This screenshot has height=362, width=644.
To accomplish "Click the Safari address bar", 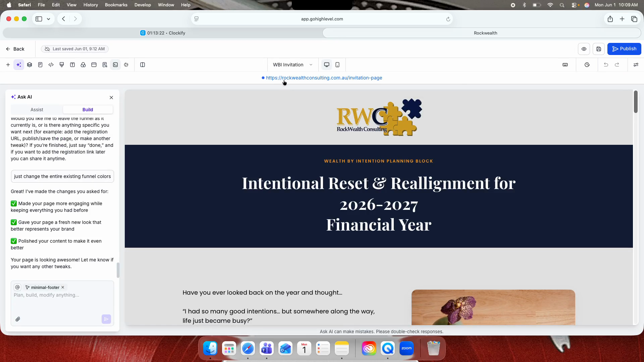I will 322,19.
